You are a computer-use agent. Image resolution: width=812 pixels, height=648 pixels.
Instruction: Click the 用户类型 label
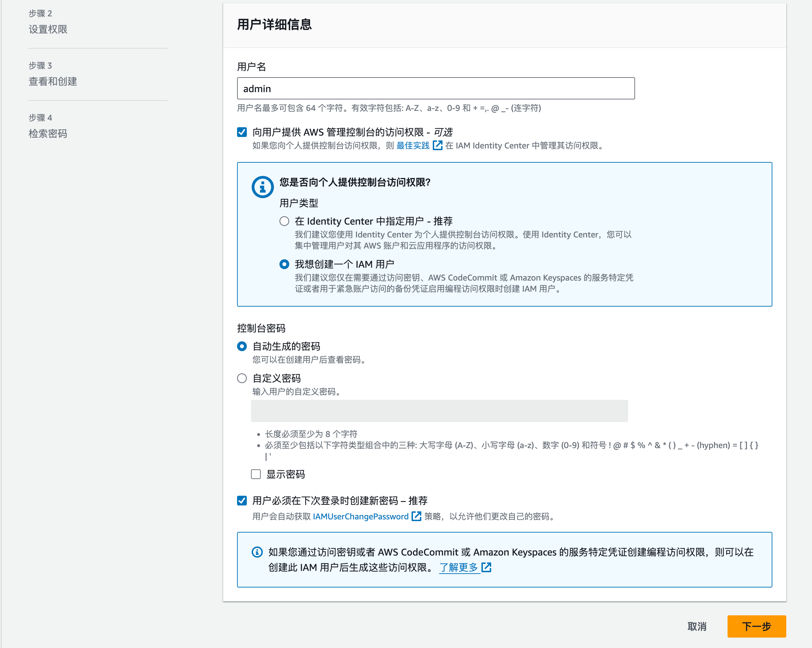coord(299,203)
